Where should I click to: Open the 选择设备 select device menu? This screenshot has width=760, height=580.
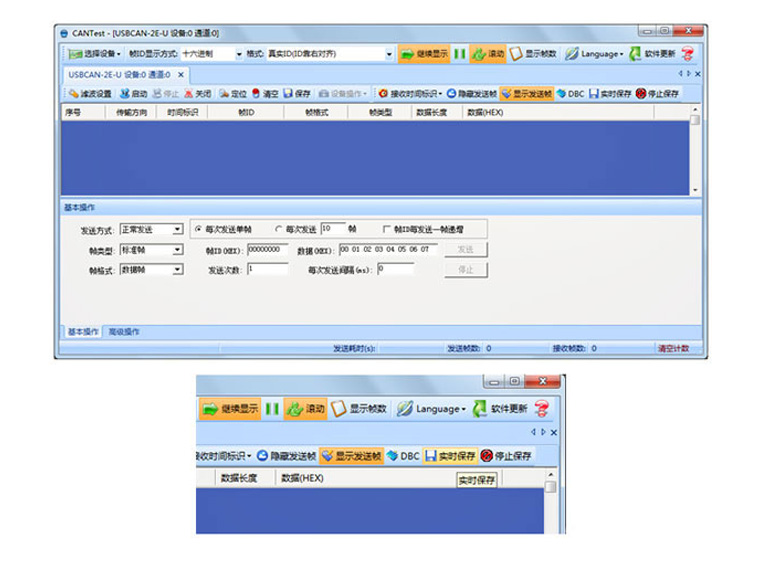(x=95, y=53)
